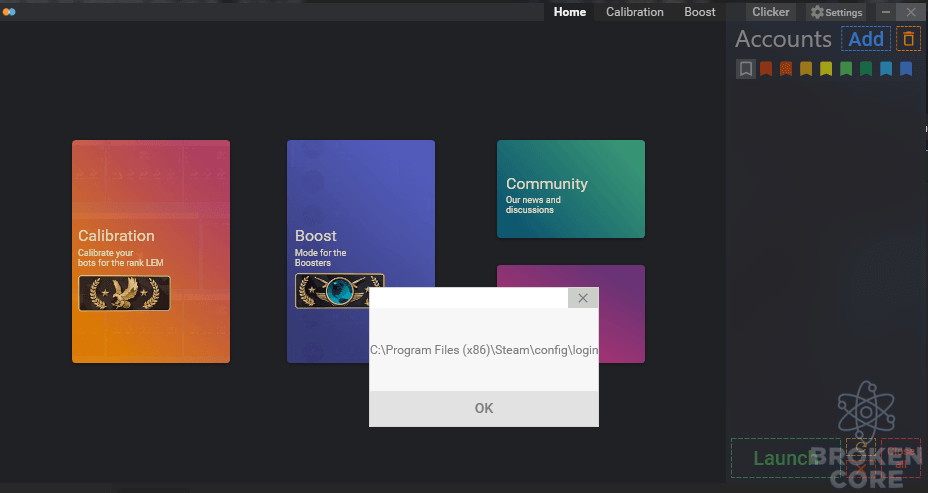
Task: Confirm the dialog with OK
Action: pos(484,408)
